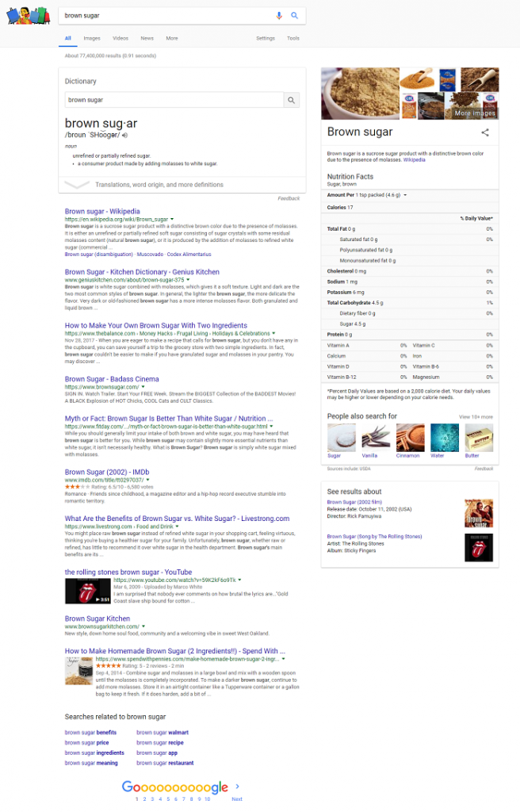Click the share icon in Brown sugar panel

pyautogui.click(x=485, y=132)
